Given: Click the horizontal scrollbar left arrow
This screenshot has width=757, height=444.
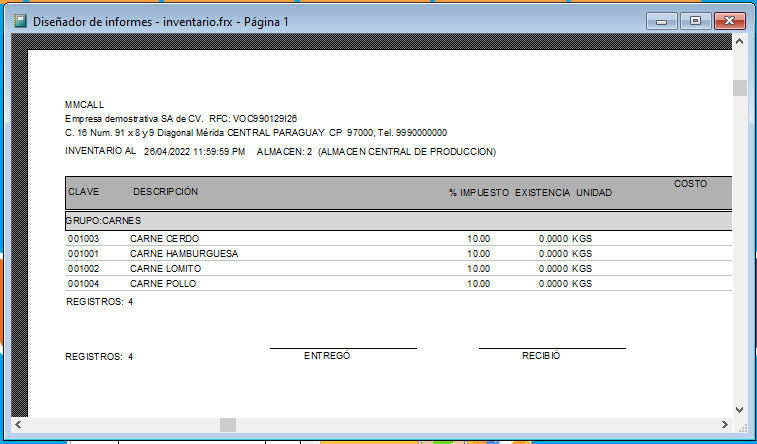Looking at the screenshot, I should pos(18,425).
